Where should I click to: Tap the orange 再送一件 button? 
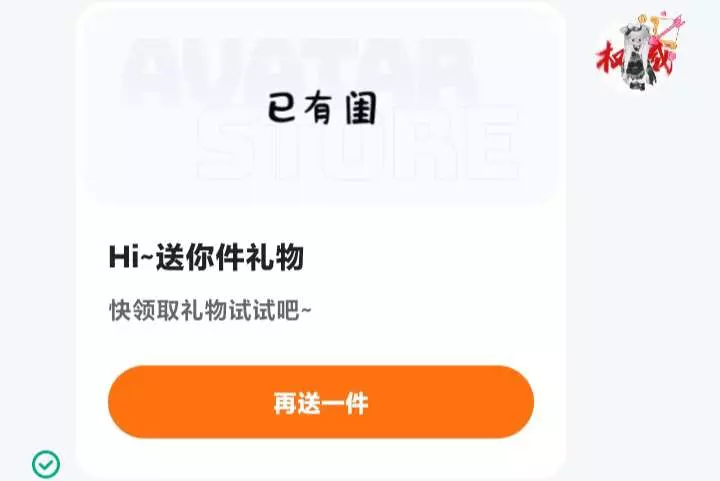pyautogui.click(x=321, y=402)
